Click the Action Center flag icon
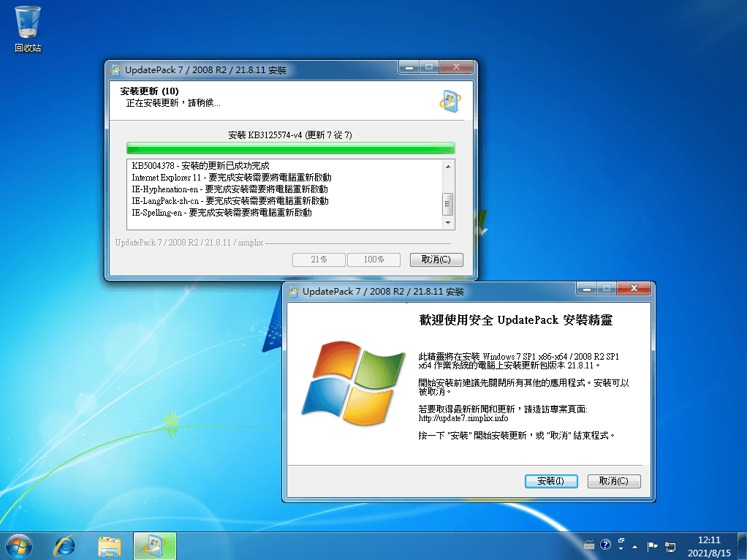747x560 pixels. [652, 546]
